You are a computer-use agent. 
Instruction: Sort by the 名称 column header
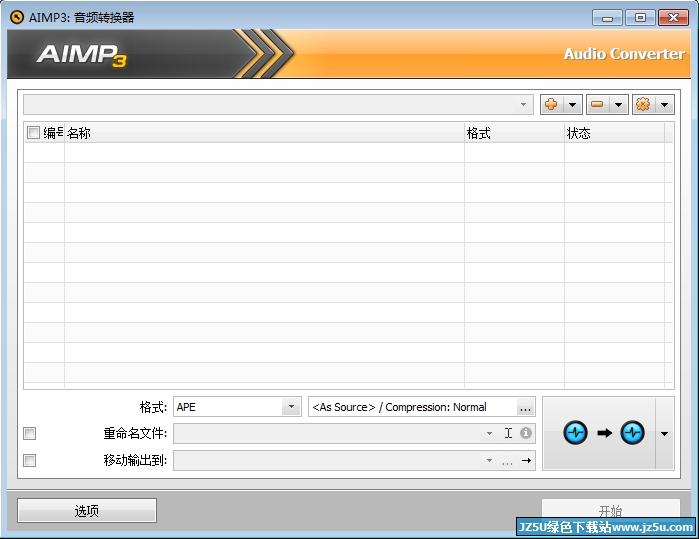pos(264,133)
